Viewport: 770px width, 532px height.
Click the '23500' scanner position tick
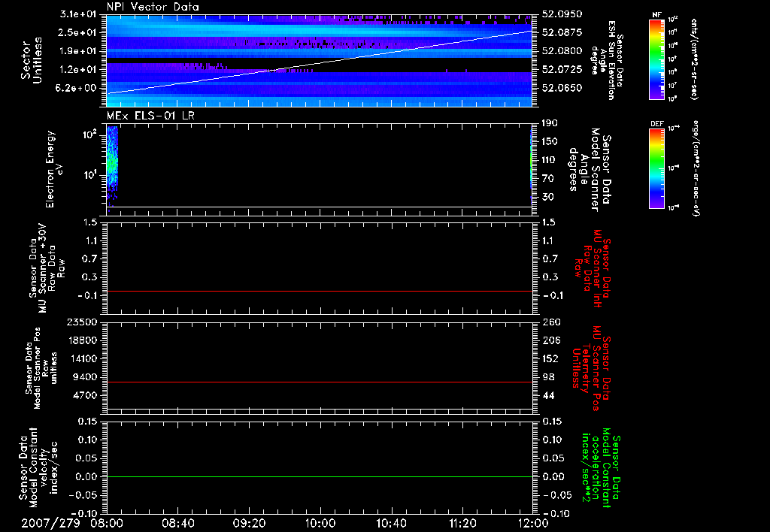81,322
